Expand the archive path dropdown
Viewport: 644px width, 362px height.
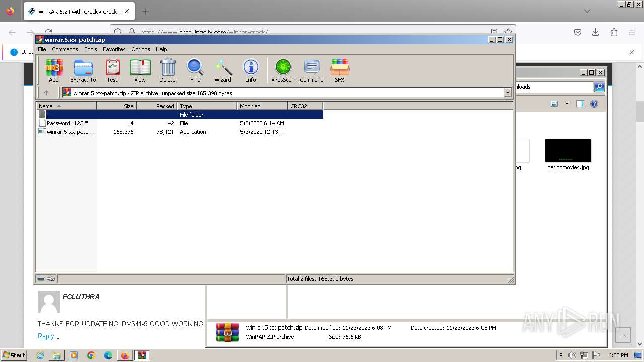coord(508,93)
